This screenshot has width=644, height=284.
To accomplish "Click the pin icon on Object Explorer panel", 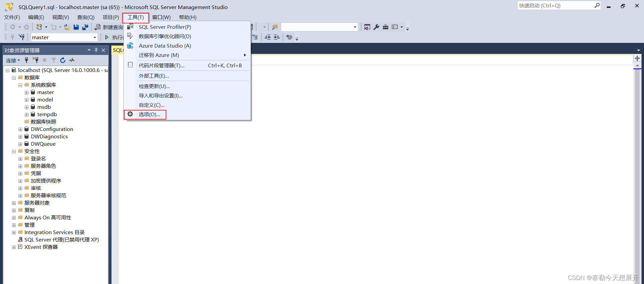I will tap(96, 50).
